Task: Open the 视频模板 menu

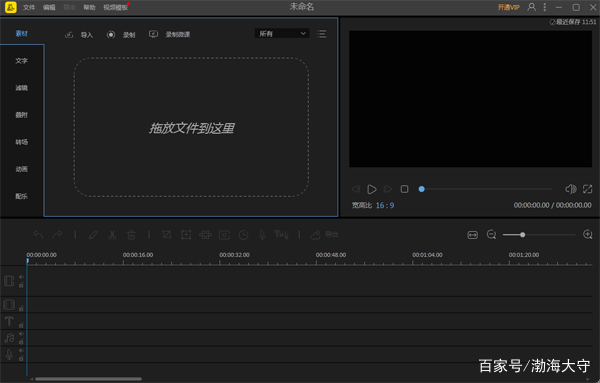Action: tap(115, 7)
